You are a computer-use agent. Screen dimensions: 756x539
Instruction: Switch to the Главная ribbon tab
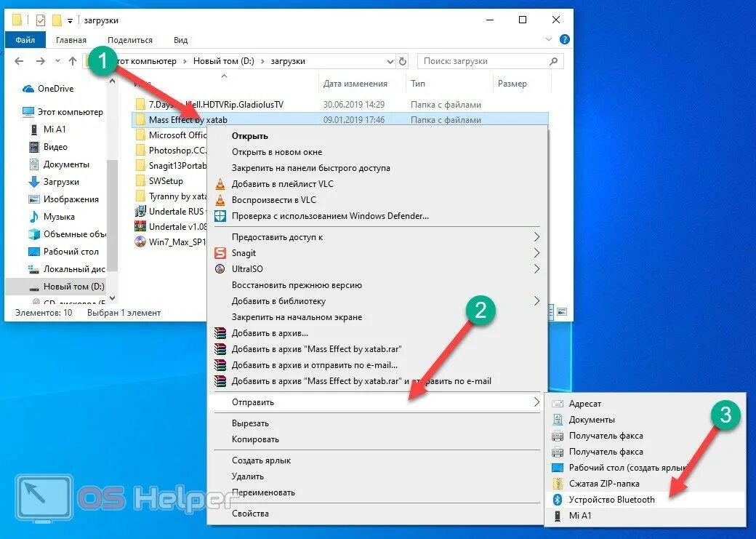(71, 40)
